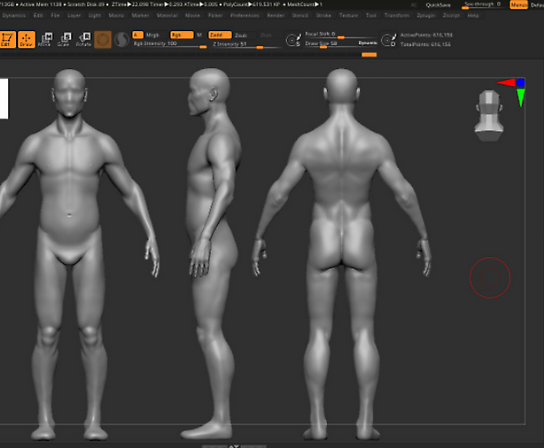Switch to the Rotate tool
The height and width of the screenshot is (448, 544).
pos(84,40)
